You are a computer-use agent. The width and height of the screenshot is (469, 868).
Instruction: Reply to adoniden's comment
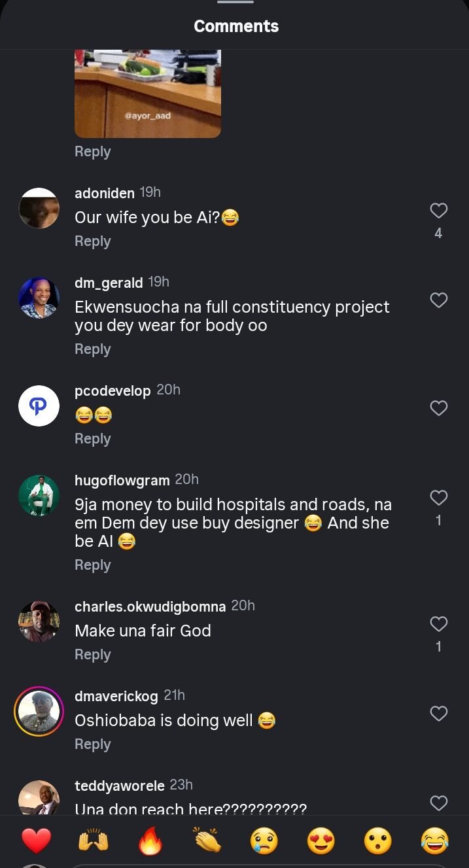point(92,241)
